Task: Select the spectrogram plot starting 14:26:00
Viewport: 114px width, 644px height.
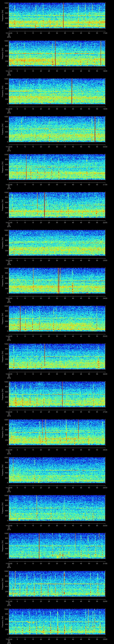Action: [57, 394]
